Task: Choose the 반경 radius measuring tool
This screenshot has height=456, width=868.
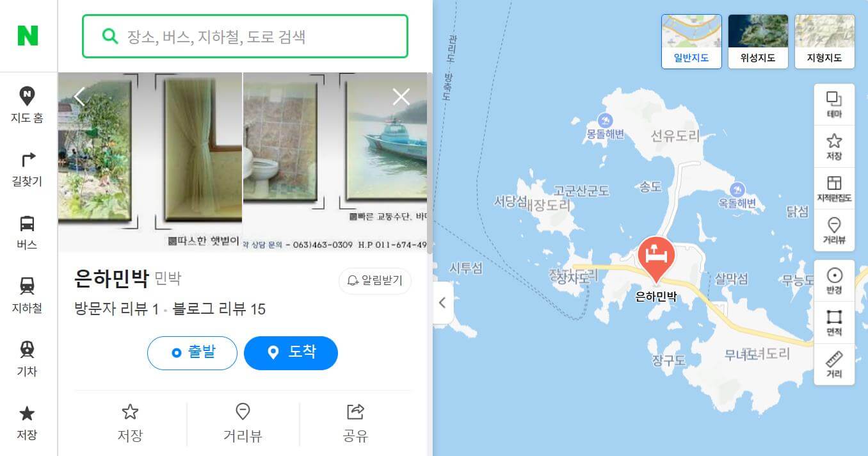Action: pos(834,281)
